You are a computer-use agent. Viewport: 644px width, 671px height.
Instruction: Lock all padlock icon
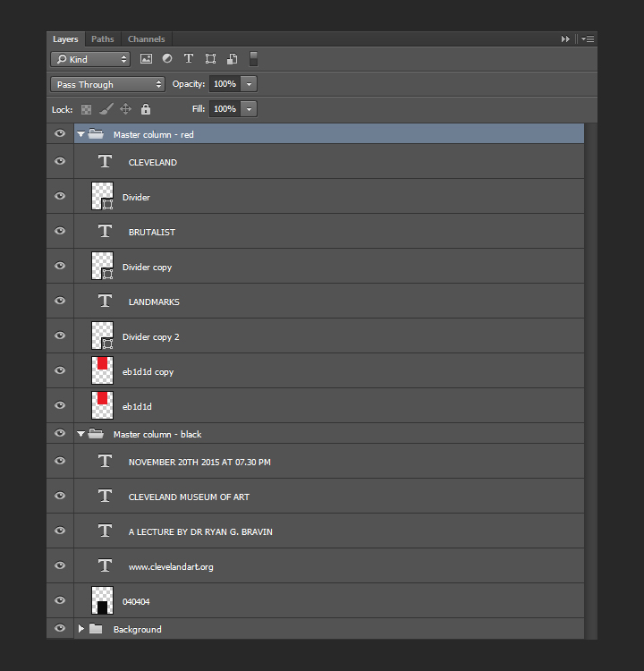click(x=146, y=109)
